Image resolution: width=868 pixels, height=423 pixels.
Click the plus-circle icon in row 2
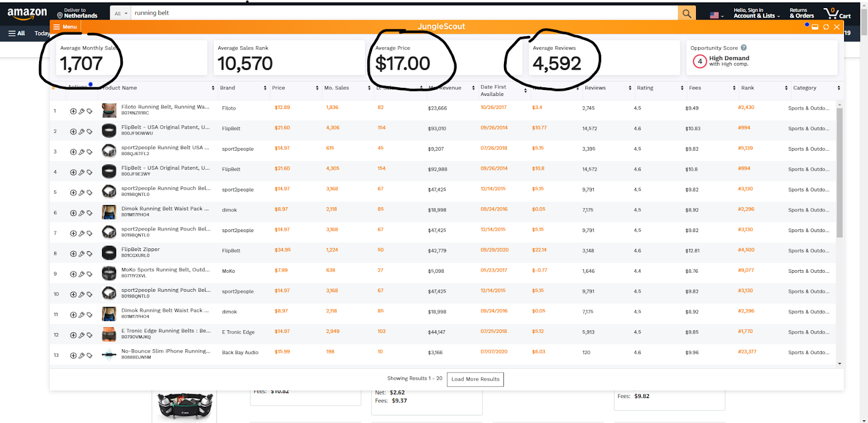(x=73, y=131)
